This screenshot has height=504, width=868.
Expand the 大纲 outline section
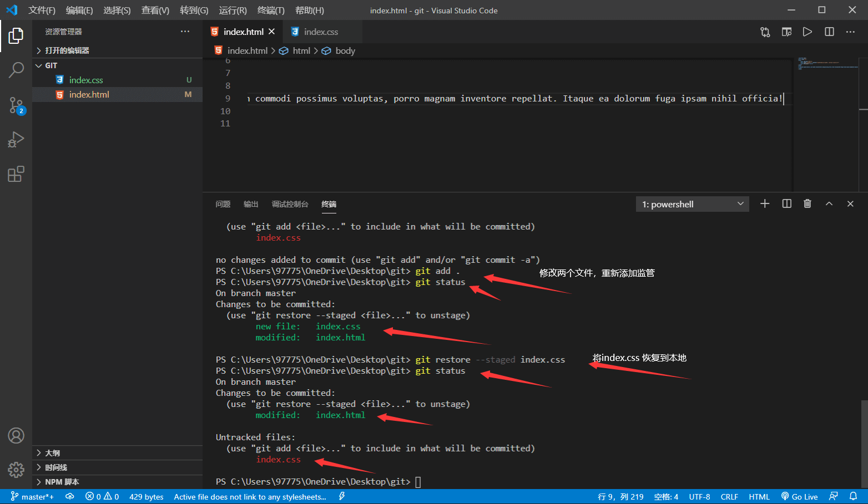[117, 453]
